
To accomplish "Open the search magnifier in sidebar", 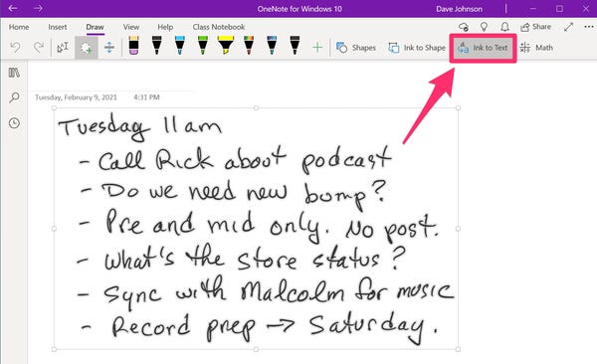I will (x=14, y=97).
